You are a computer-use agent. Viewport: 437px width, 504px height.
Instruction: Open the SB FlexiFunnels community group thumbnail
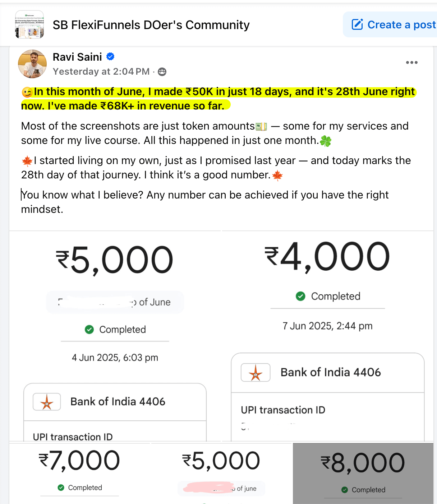pyautogui.click(x=29, y=24)
